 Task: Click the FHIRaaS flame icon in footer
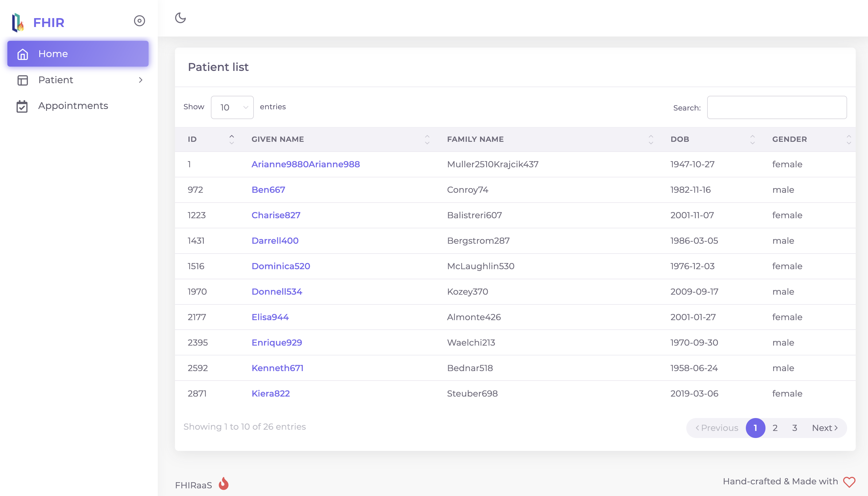223,483
